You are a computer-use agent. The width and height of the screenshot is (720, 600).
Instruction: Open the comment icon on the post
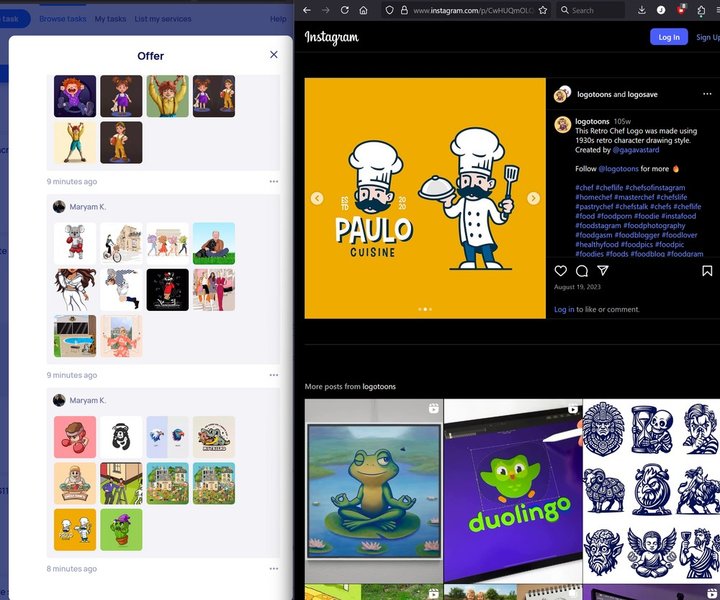[582, 271]
